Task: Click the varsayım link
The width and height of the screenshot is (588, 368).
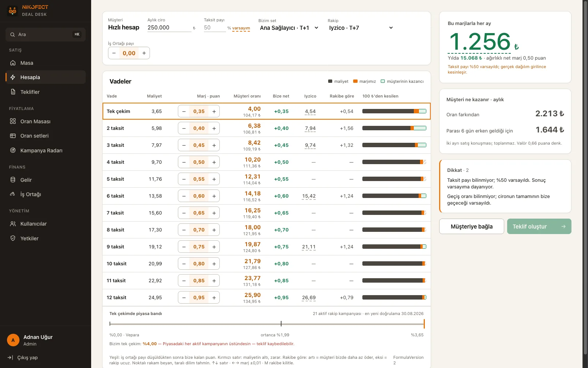Action: pyautogui.click(x=241, y=28)
